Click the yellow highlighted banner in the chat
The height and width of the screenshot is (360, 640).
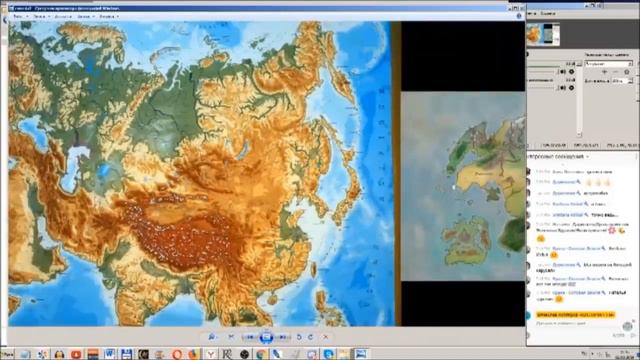click(576, 315)
